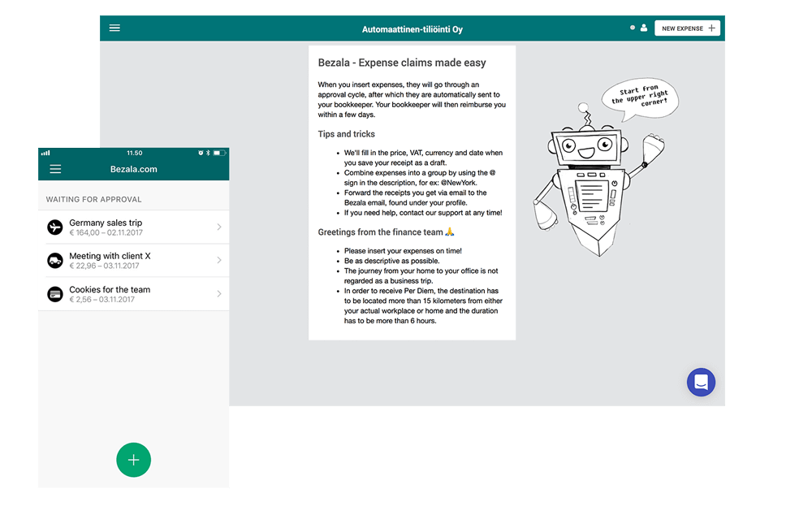Screen dimensions: 812x524
Task: Click the 'We'll fill in the price, VAT' tip
Action: [423, 158]
